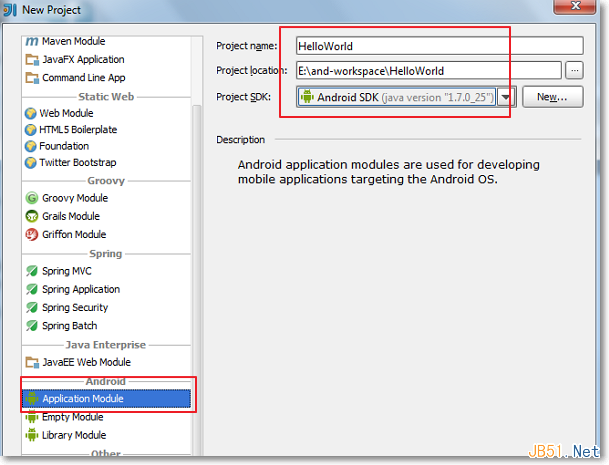Click the Foundation globe icon
Screen dimensions: 609x465
click(x=30, y=146)
